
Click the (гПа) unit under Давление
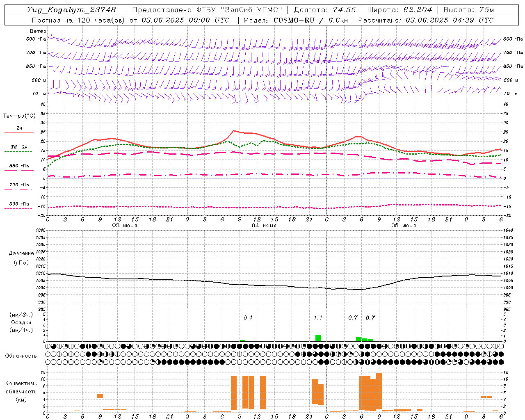click(x=21, y=262)
